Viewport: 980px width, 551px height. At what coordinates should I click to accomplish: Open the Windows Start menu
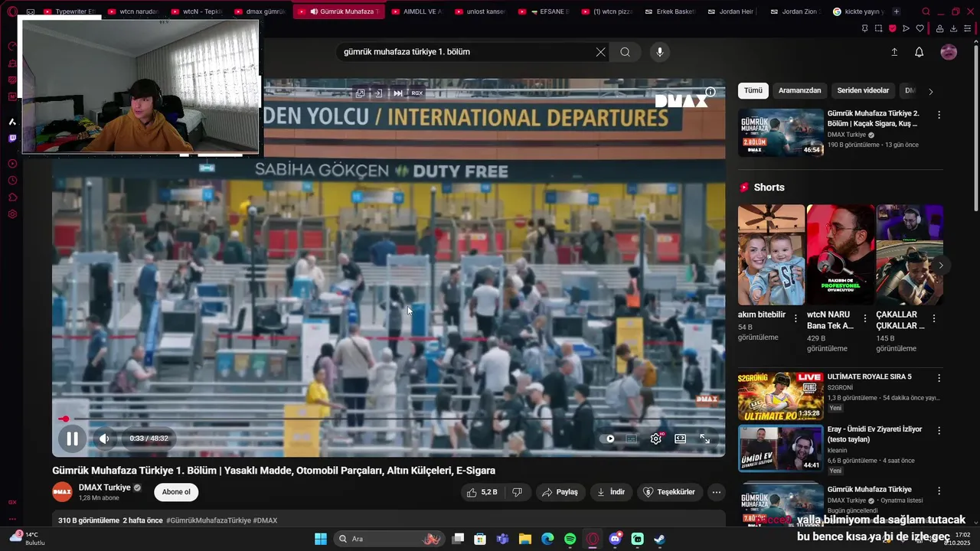click(x=321, y=539)
